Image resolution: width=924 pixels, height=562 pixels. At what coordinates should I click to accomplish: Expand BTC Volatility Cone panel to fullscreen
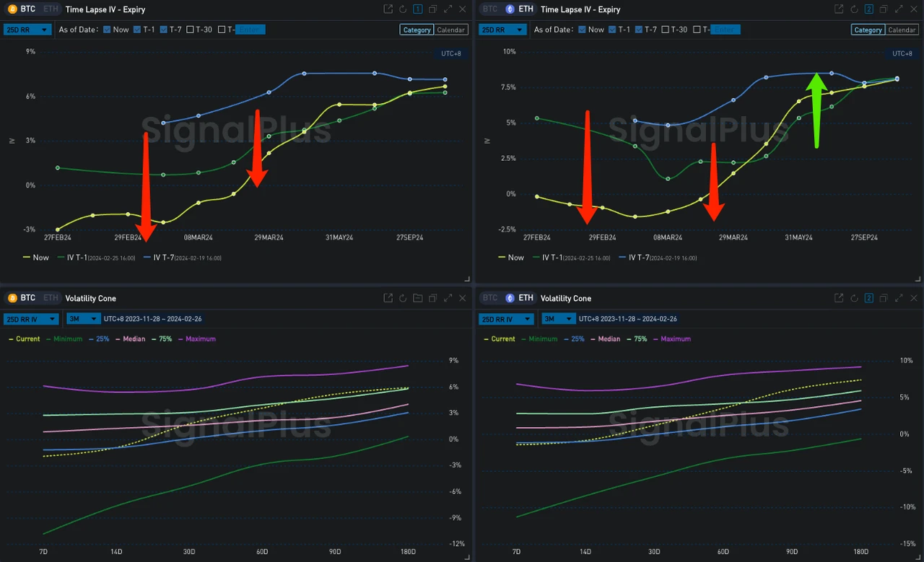coord(448,298)
